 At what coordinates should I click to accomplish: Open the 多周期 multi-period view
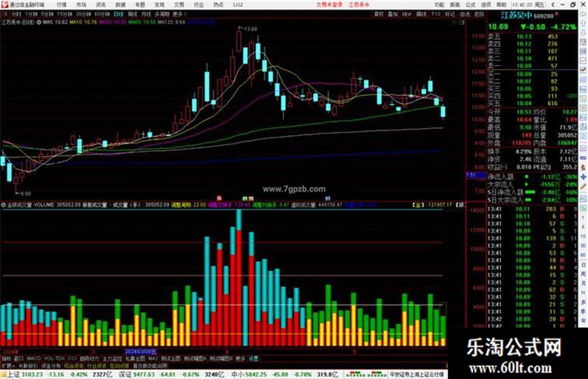(162, 14)
